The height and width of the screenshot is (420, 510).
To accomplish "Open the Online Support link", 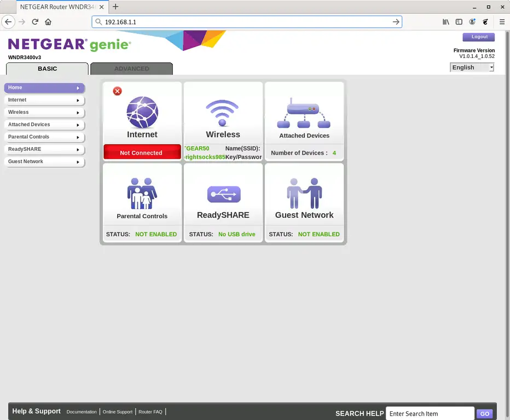I will click(x=118, y=412).
